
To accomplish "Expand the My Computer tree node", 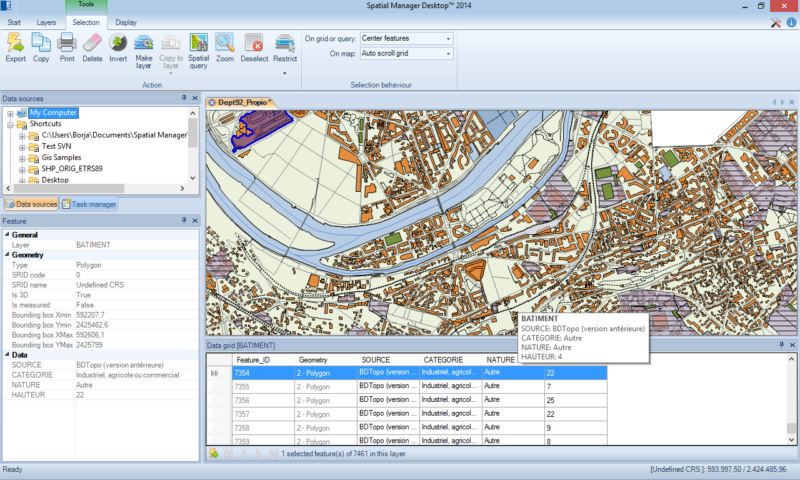I will [10, 114].
